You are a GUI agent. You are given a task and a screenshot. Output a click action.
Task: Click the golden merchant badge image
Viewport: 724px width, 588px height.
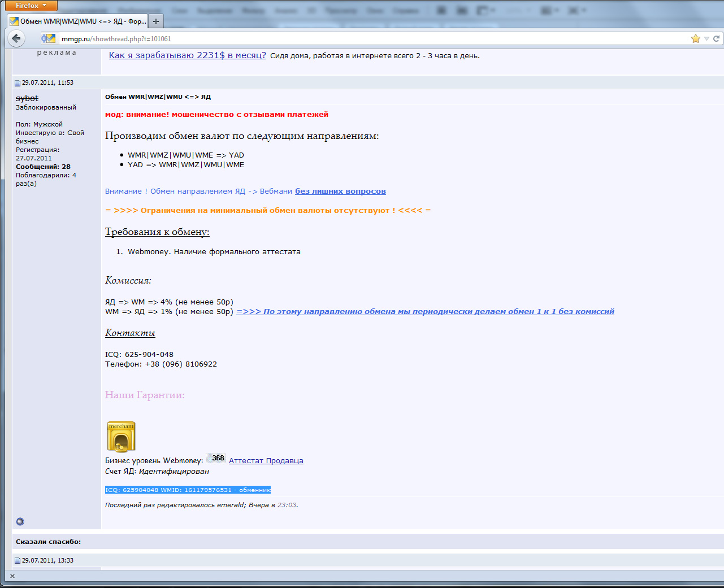coord(121,437)
